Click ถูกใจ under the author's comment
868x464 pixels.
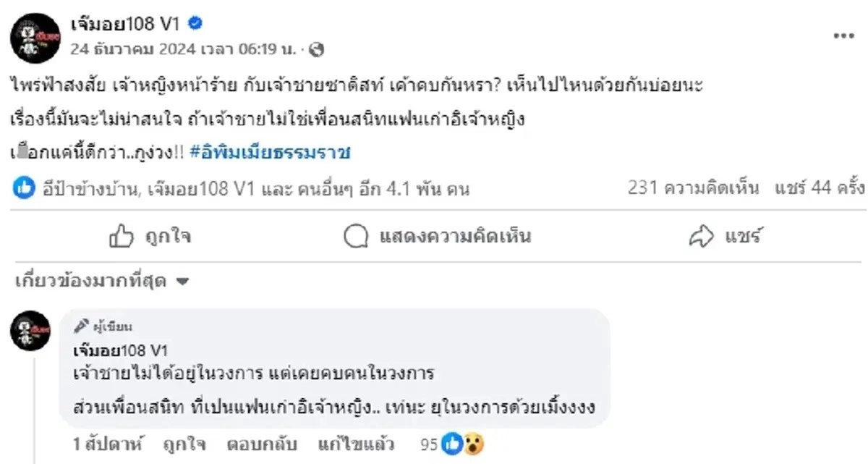(x=184, y=443)
